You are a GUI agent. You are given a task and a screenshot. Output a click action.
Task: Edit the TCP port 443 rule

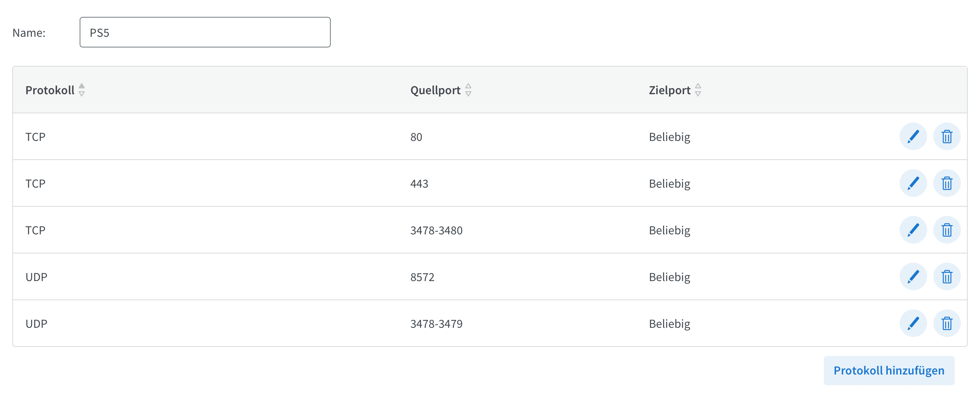[913, 183]
